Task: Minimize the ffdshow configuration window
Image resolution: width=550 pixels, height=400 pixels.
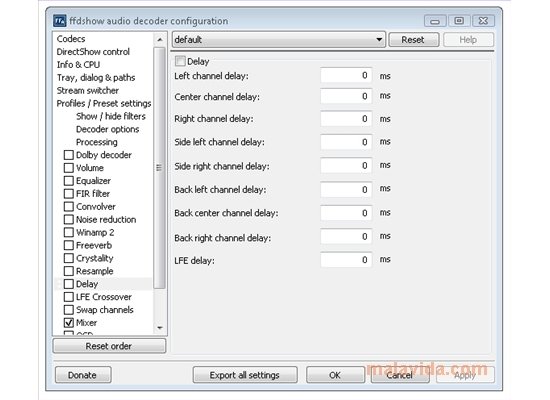Action: (x=435, y=21)
